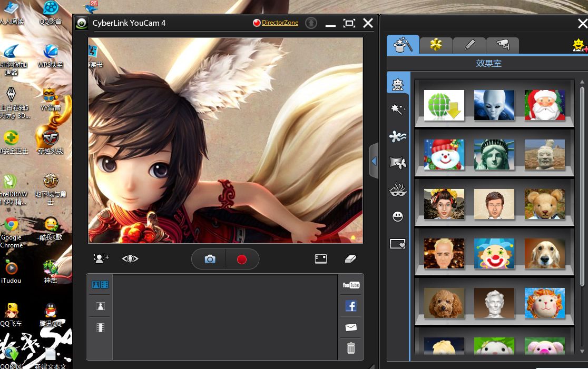
Task: Take a snapshot with the camera button
Action: point(210,259)
